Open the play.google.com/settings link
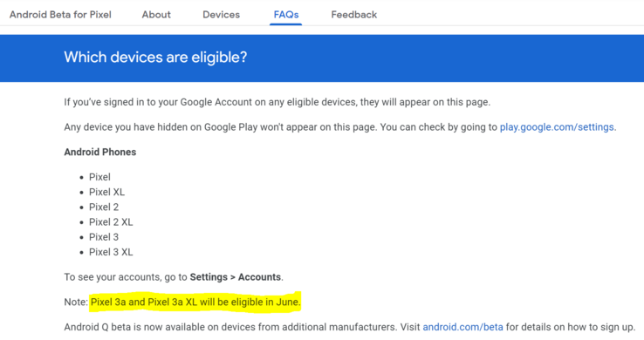This screenshot has height=340, width=644. click(557, 127)
